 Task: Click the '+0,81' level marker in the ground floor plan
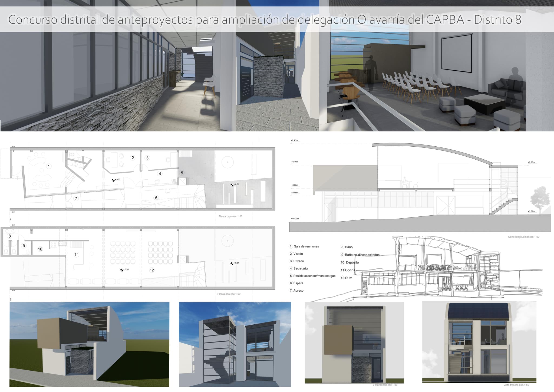click(235, 185)
